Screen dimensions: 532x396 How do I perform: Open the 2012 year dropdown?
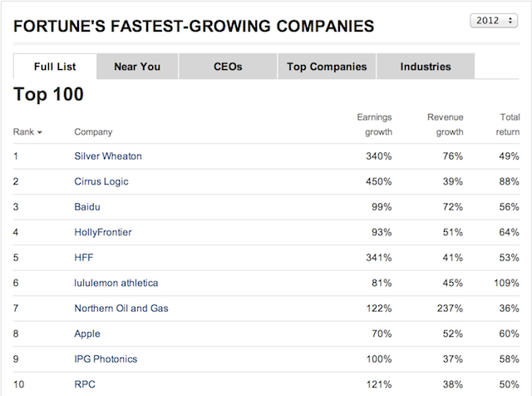pos(494,20)
